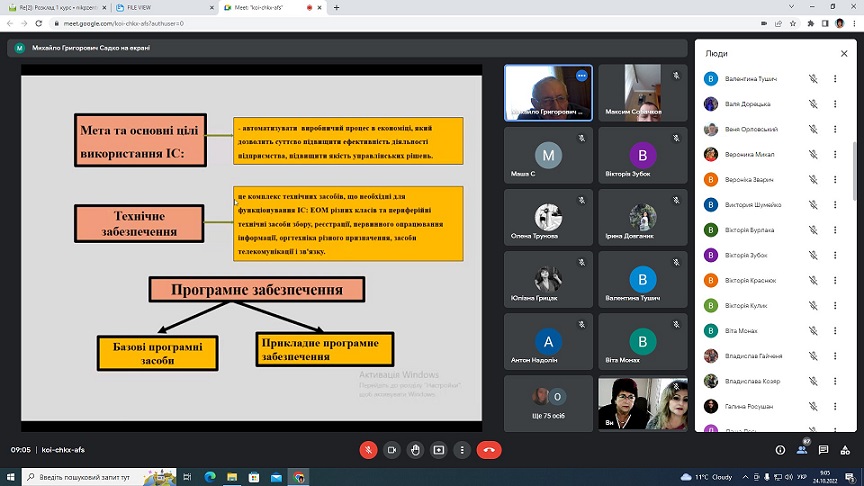Leave the call with red hang-up button

(489, 450)
